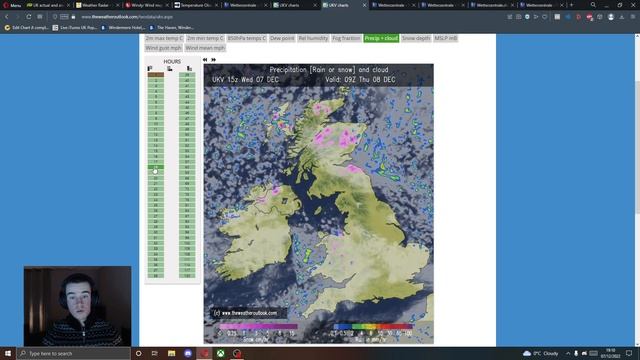Viewport: 640px width, 360px height.
Task: Click the snapshot camera icon in toolbar
Action: point(518,17)
